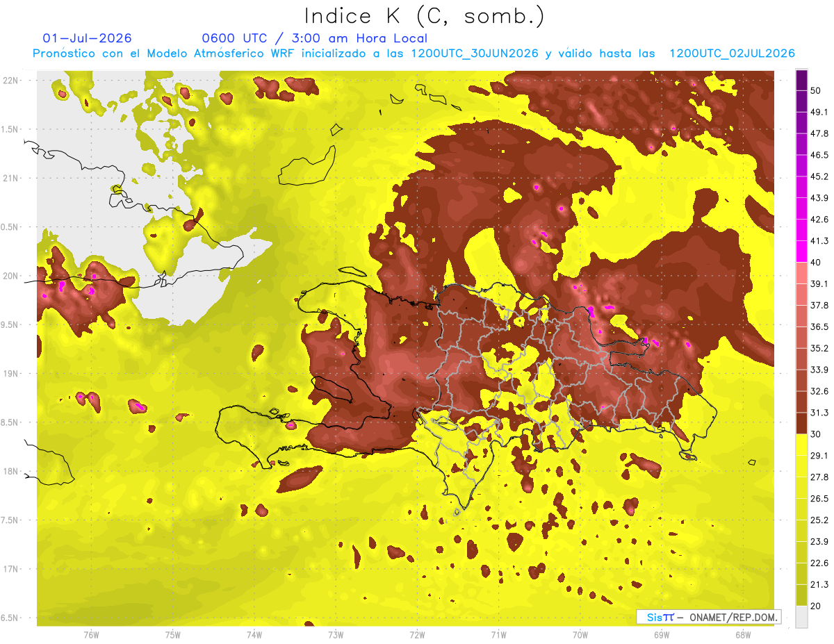Click the '75W' longitude axis label

point(173,635)
